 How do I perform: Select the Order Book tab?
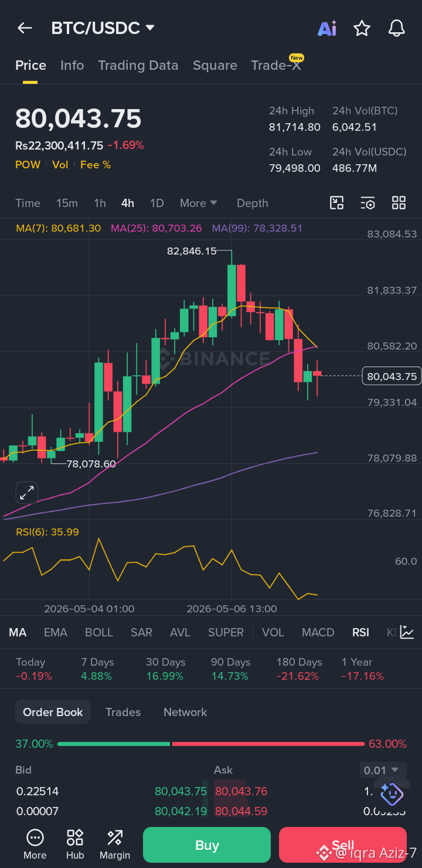pyautogui.click(x=53, y=712)
